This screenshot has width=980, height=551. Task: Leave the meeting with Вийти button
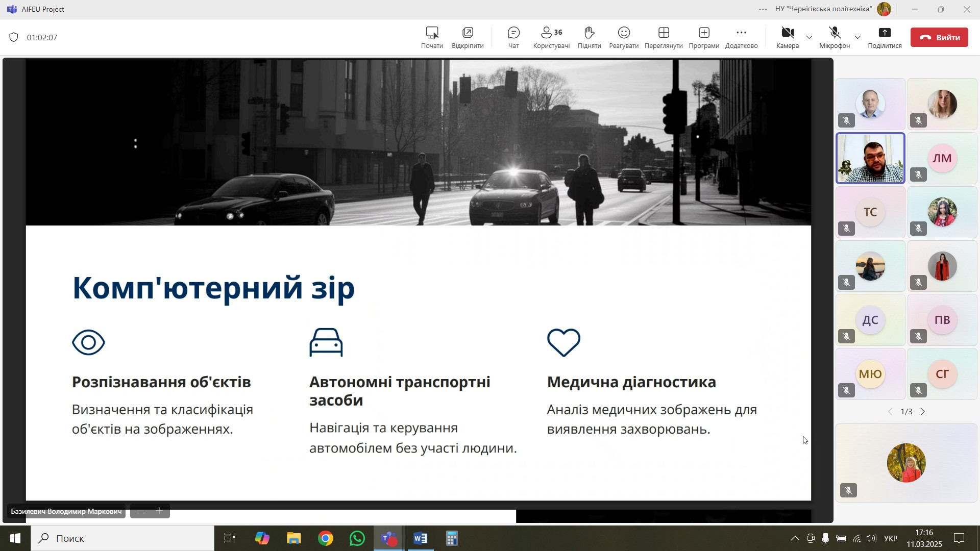pos(939,37)
